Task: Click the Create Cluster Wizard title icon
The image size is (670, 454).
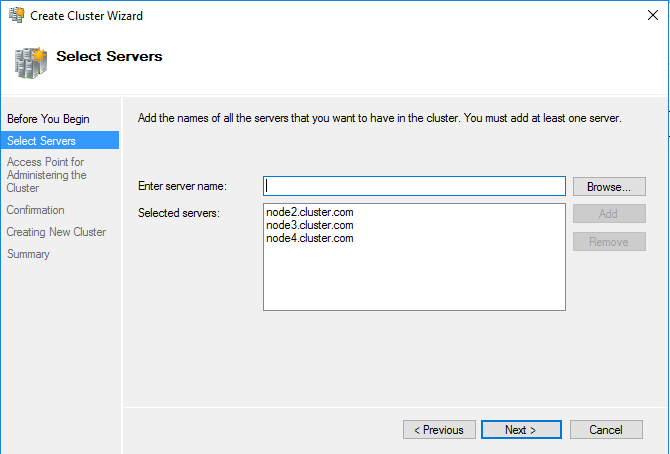Action: tap(16, 15)
